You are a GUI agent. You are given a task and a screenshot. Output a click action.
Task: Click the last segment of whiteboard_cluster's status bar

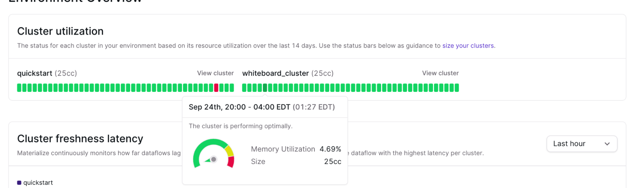tap(457, 88)
